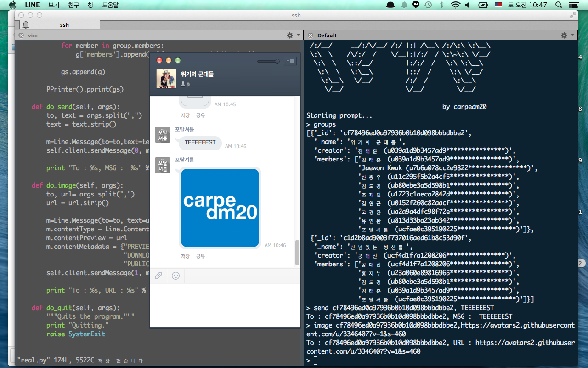Open the emoji picker in the chat window
Image resolution: width=588 pixels, height=368 pixels.
pos(175,275)
